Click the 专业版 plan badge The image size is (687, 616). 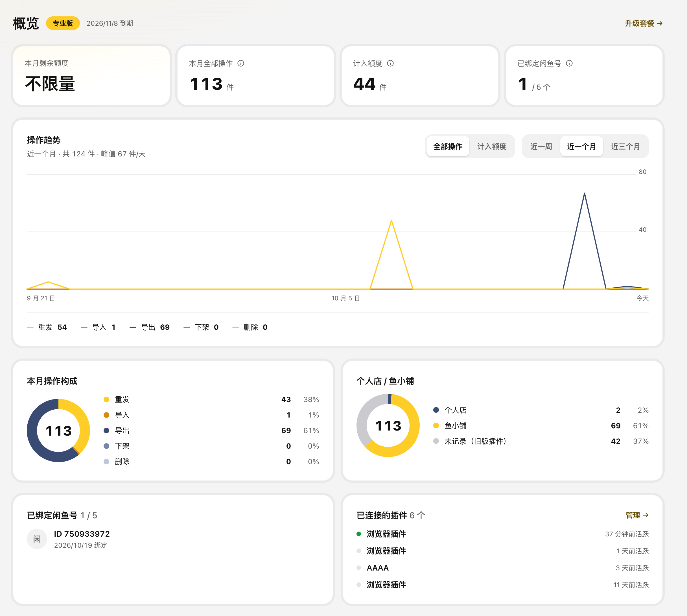tap(63, 23)
